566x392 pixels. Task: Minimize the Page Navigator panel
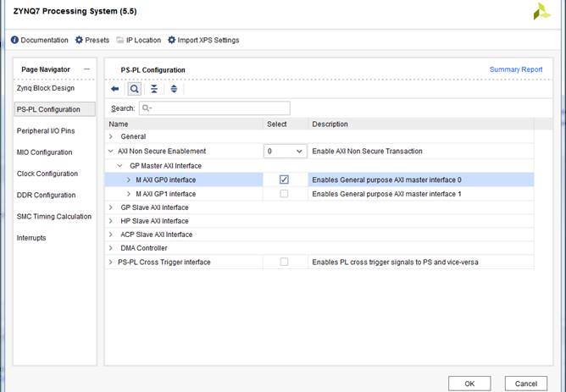pos(86,69)
